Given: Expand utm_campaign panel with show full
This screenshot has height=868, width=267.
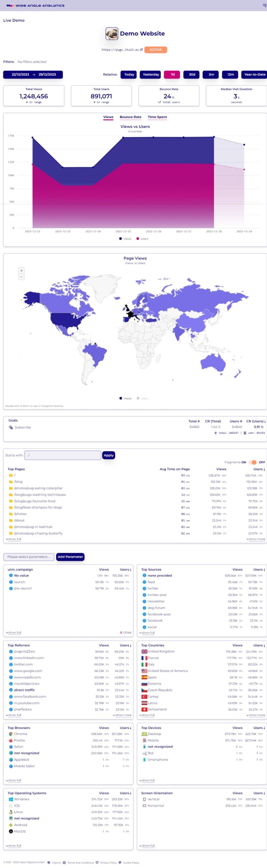Looking at the screenshot, I should click(x=14, y=632).
